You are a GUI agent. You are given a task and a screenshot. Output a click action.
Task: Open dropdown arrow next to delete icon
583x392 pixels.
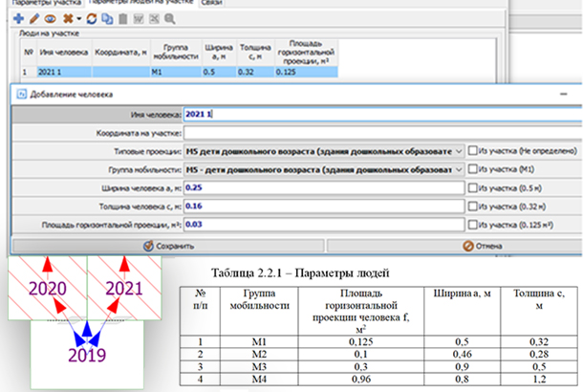[x=76, y=18]
